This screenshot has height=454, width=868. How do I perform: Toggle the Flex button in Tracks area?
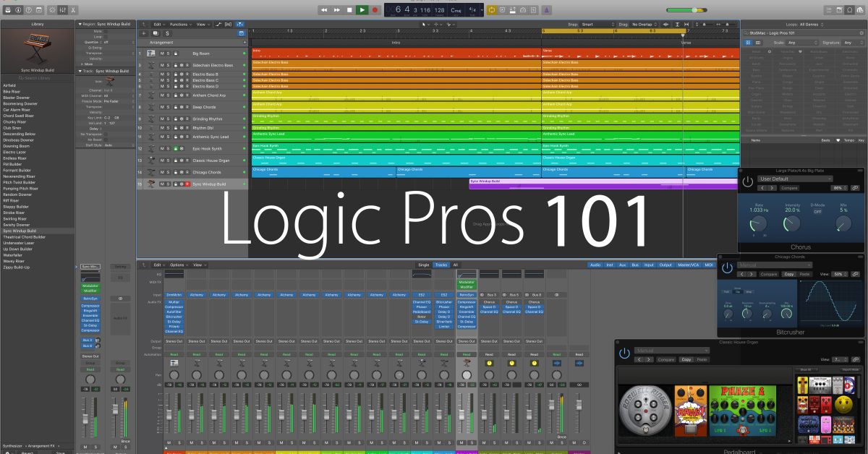229,24
